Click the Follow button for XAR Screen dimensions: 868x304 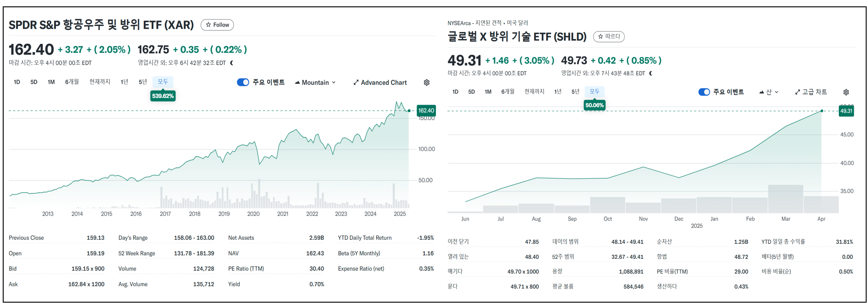click(x=217, y=25)
